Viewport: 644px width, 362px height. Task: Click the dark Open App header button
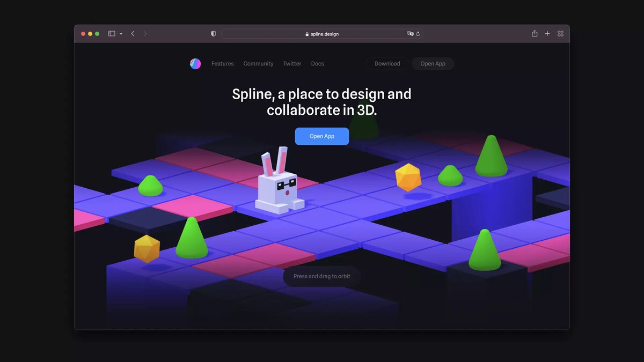pyautogui.click(x=433, y=64)
